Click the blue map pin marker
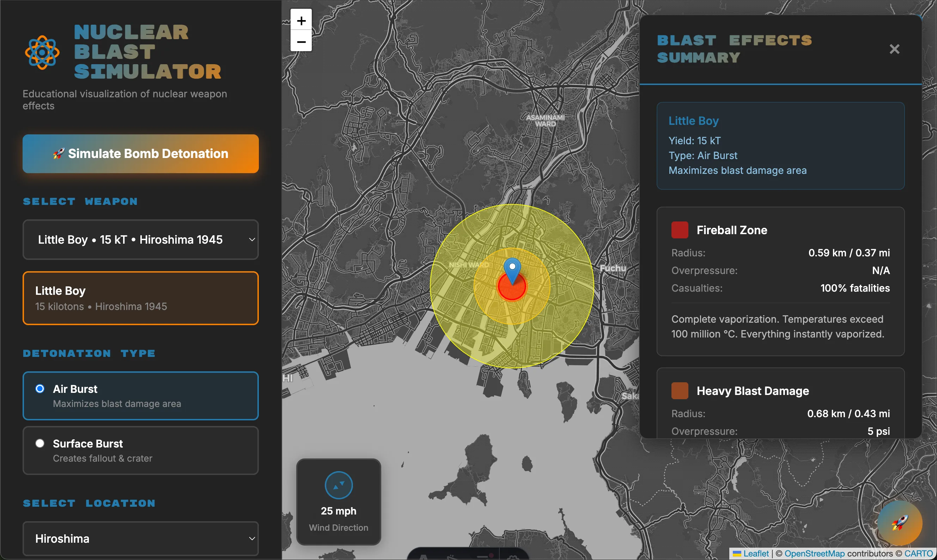This screenshot has width=937, height=560. (512, 271)
